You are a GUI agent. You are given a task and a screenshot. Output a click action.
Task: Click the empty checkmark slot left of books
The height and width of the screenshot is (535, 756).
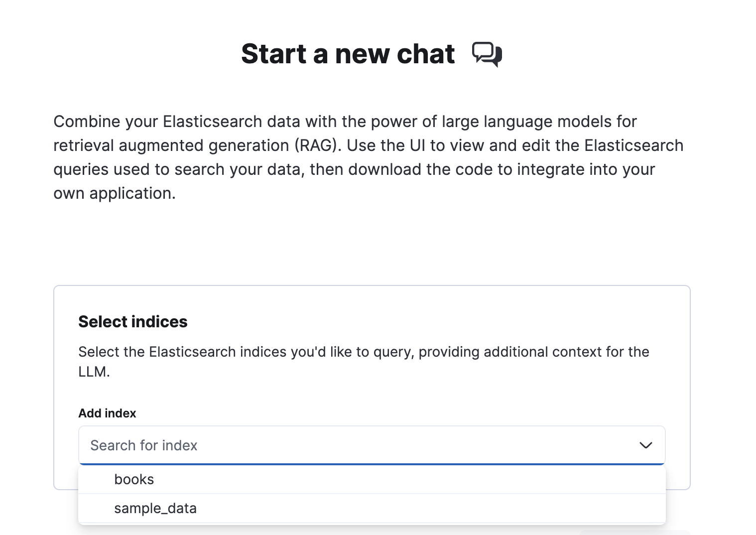tap(97, 479)
